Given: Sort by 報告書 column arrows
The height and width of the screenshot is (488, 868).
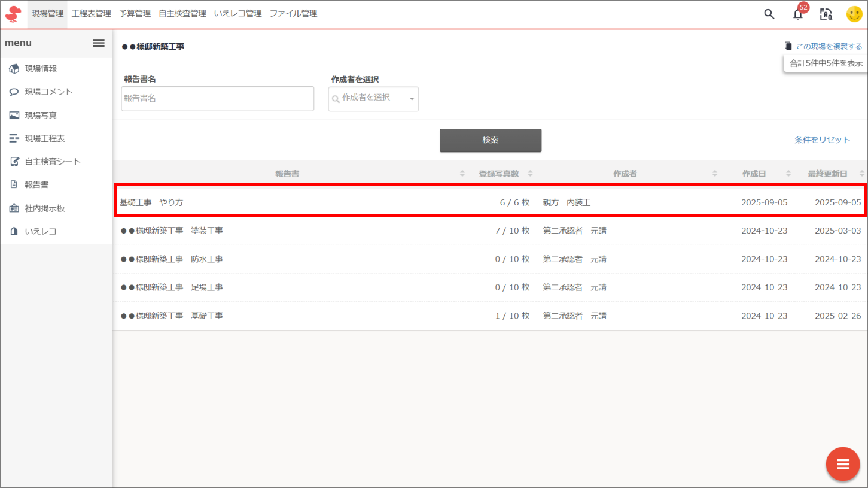Looking at the screenshot, I should (x=462, y=174).
